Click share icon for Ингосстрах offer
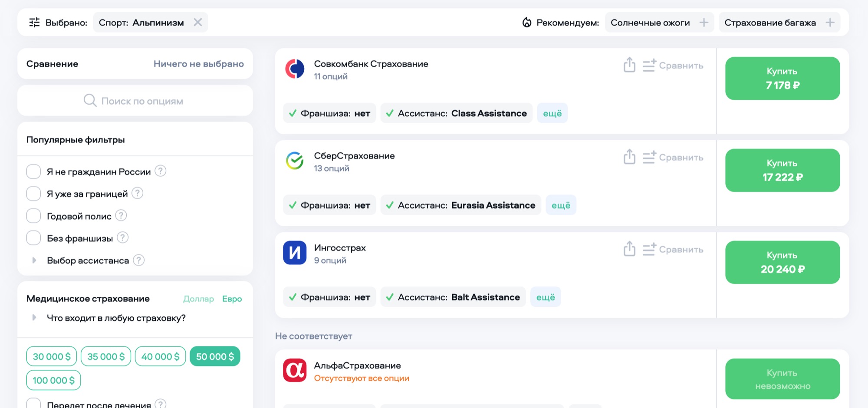Screen dimensions: 868x408 click(x=629, y=249)
